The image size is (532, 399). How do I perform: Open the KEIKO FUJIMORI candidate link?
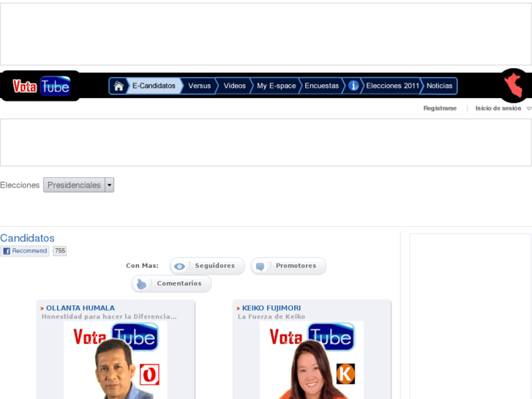point(271,308)
